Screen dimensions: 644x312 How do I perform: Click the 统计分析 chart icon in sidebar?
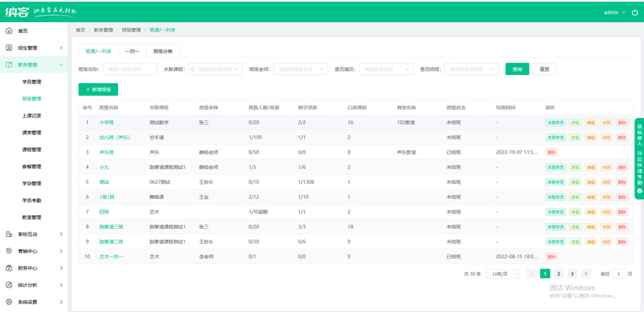click(x=9, y=285)
